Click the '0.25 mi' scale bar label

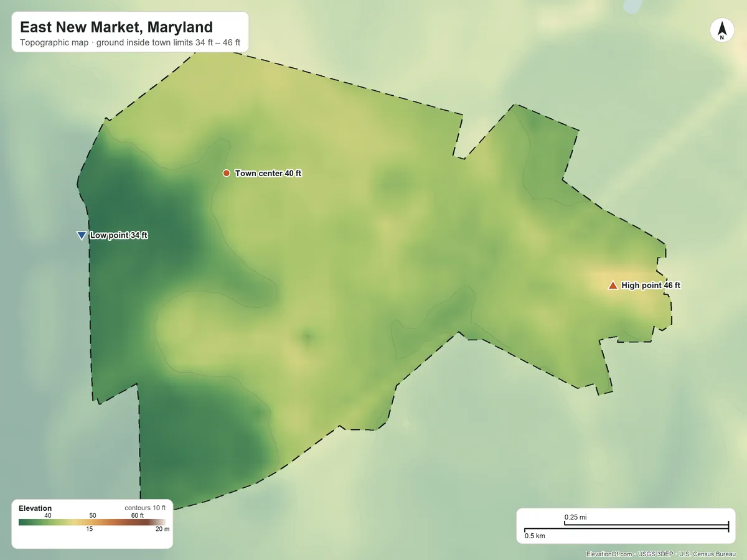click(x=576, y=517)
